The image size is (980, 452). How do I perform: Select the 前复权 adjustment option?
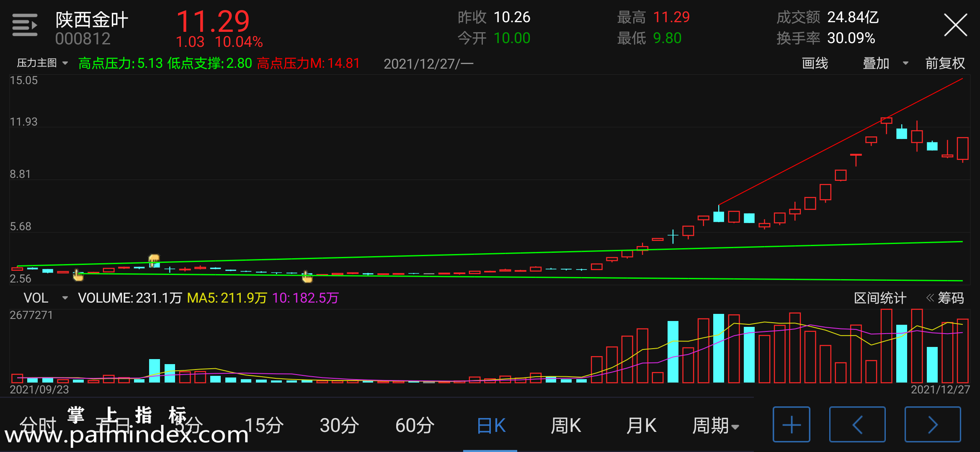point(945,63)
